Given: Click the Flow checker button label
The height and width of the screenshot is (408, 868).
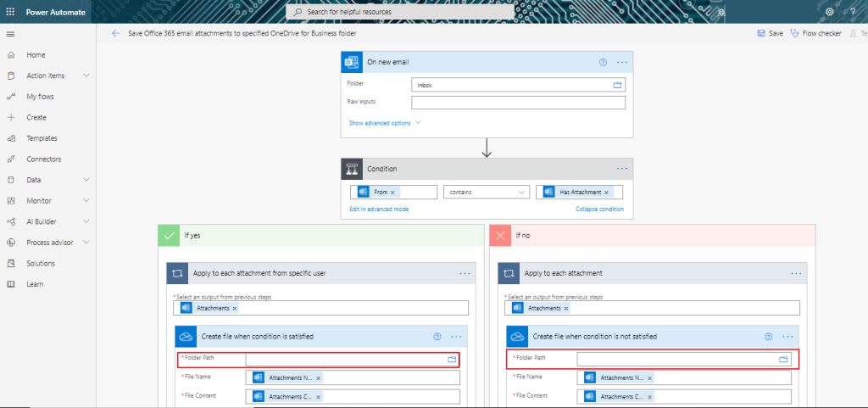Looking at the screenshot, I should point(821,33).
